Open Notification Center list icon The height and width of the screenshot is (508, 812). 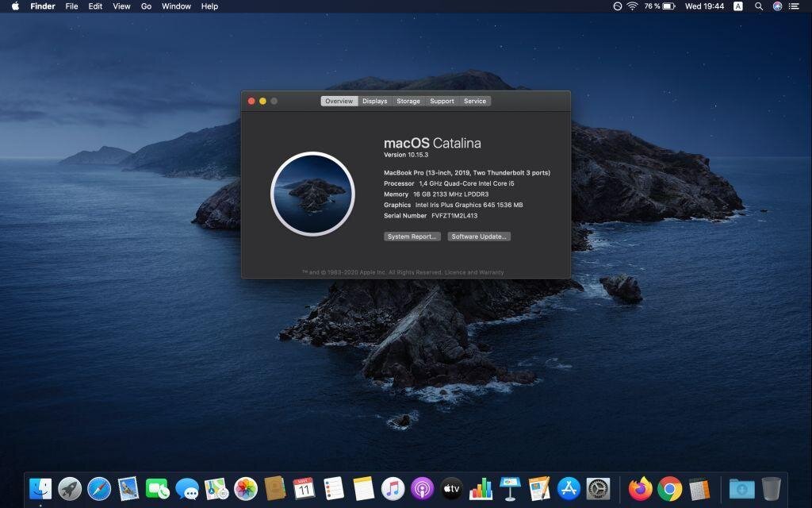(x=794, y=6)
